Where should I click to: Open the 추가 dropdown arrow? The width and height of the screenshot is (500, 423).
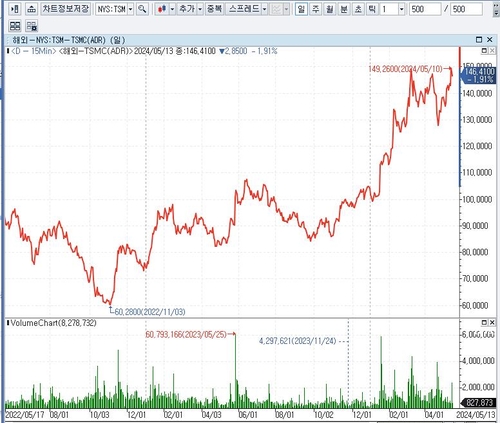[x=200, y=9]
